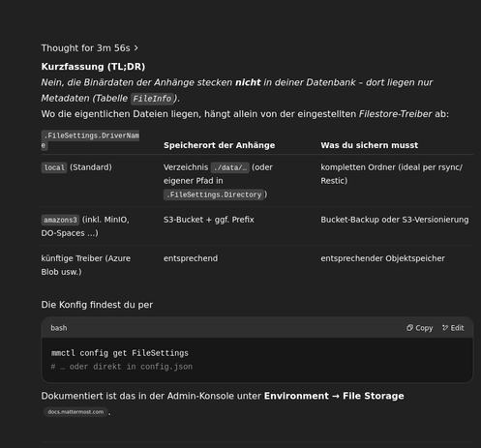Edit the bash code block
The image size is (481, 448).
pos(453,328)
